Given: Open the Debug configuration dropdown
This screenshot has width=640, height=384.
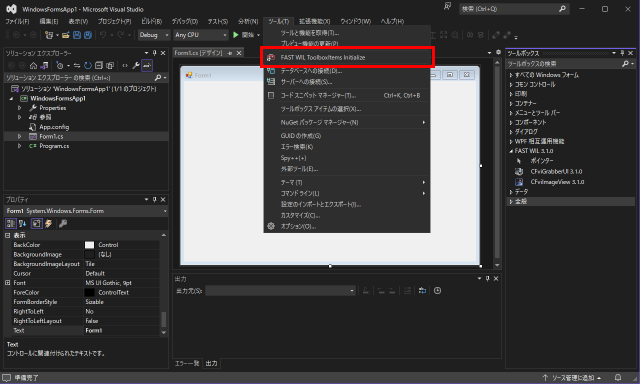Looking at the screenshot, I should pyautogui.click(x=154, y=35).
